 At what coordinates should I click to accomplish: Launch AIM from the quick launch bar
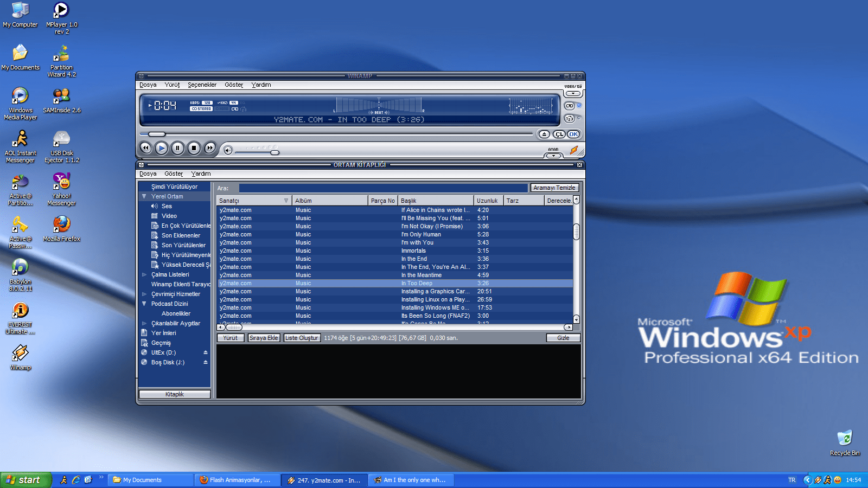coord(63,480)
